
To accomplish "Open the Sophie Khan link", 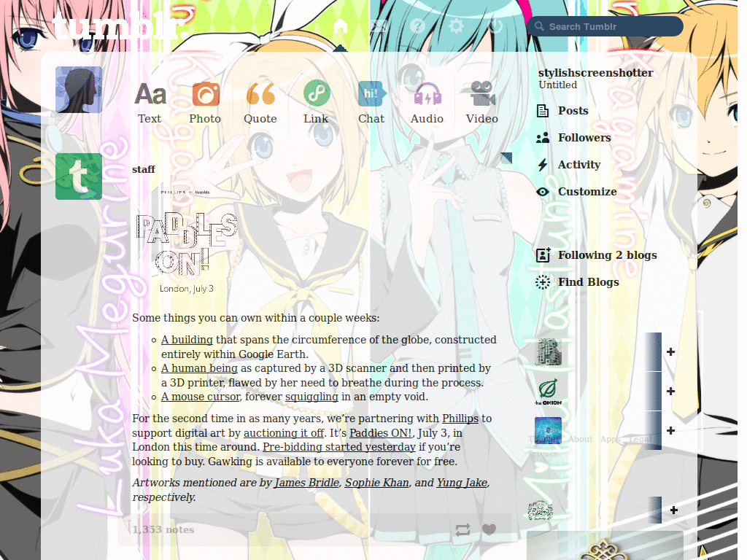I will tap(377, 483).
